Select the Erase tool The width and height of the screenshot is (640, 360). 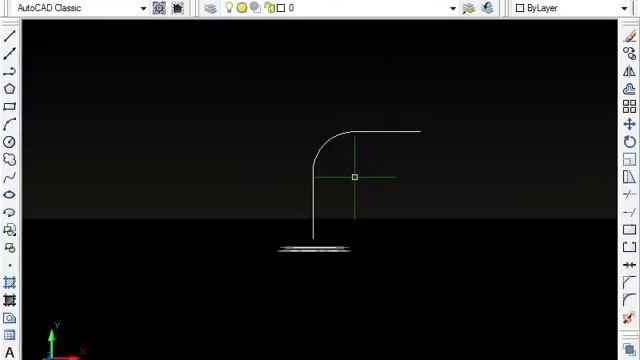point(629,36)
